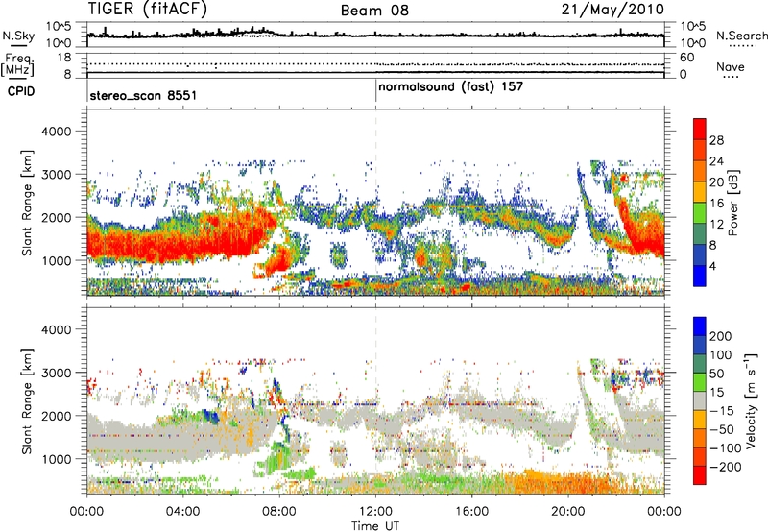Click the 'N.Search' legend label
The height and width of the screenshot is (532, 768).
pyautogui.click(x=742, y=36)
